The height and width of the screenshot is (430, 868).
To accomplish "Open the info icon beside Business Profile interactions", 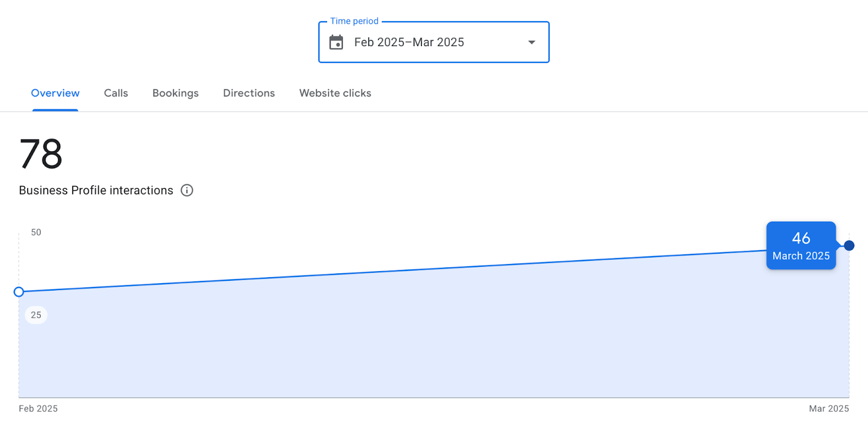I will (187, 190).
